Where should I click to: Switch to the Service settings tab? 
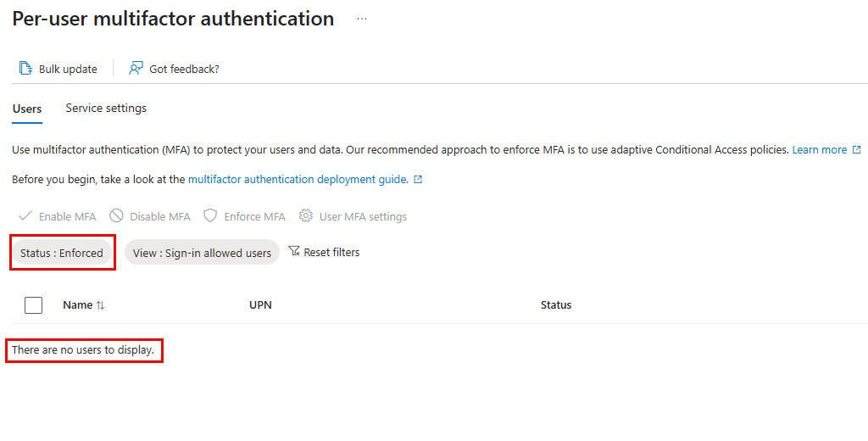(x=106, y=109)
